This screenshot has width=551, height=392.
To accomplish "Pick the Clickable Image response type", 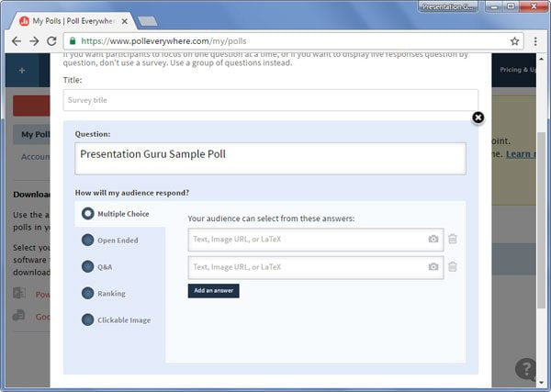I will tap(117, 320).
